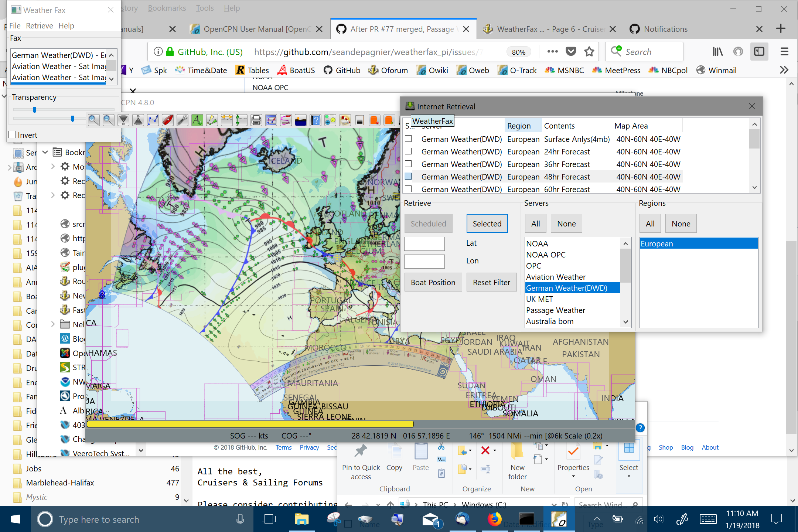Save page to Pocket icon
The height and width of the screenshot is (532, 798).
click(571, 52)
